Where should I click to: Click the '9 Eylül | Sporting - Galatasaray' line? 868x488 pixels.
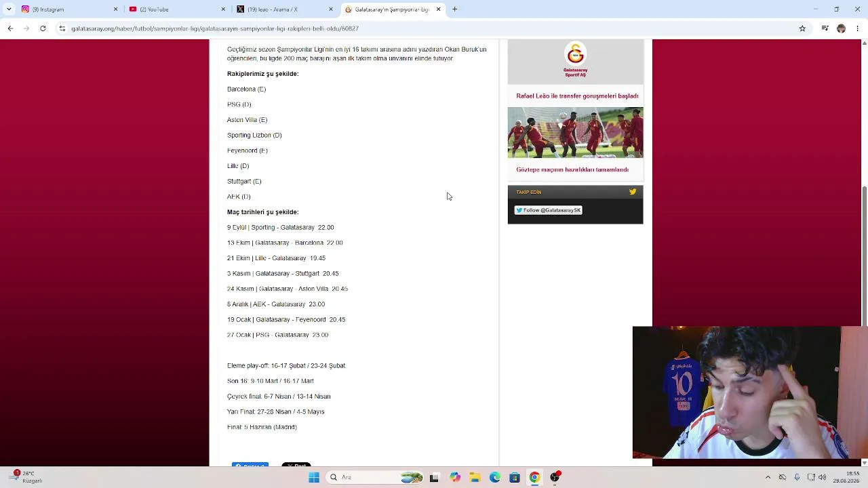click(x=280, y=228)
